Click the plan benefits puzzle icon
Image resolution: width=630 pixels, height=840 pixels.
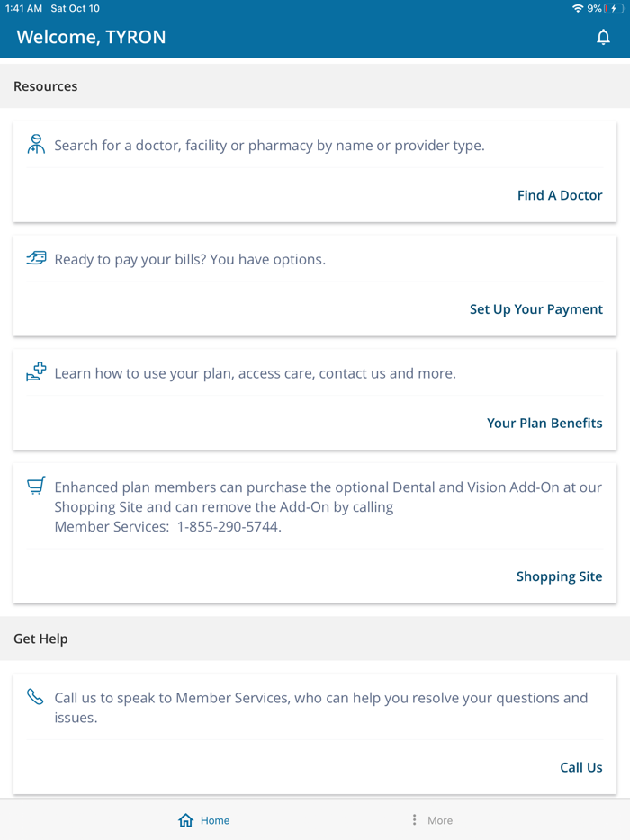click(35, 371)
